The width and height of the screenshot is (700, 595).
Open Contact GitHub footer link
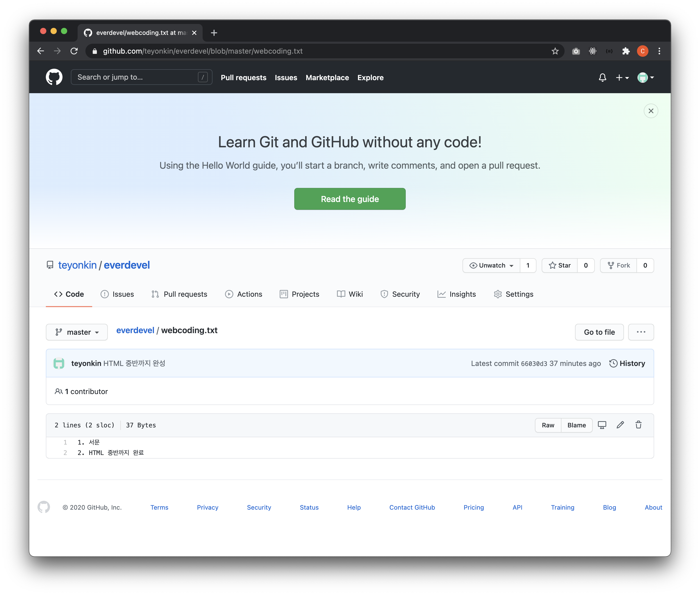coord(412,507)
